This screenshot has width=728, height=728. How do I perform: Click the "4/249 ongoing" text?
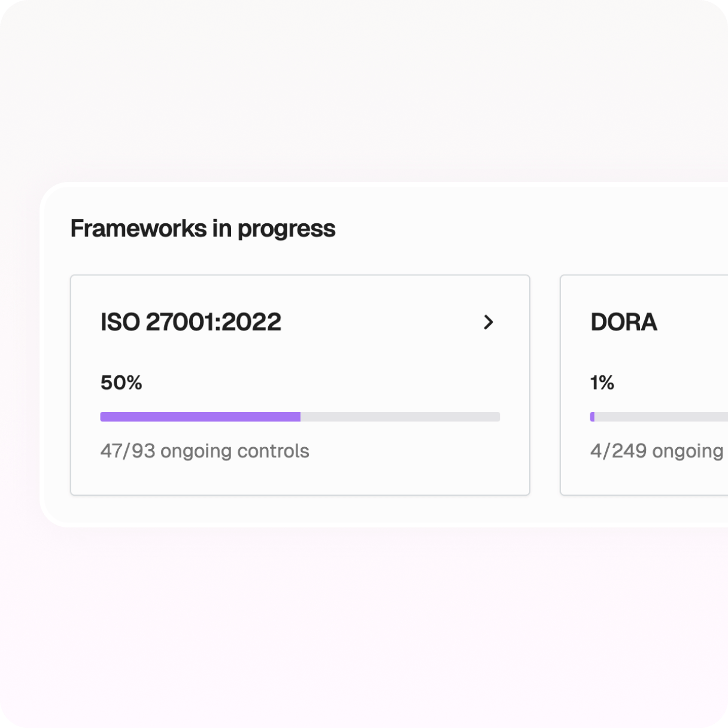point(657,451)
